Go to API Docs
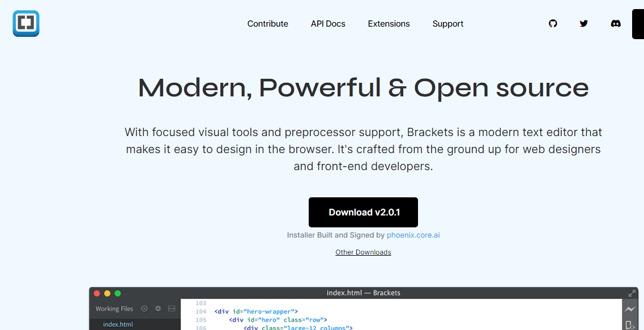This screenshot has height=330, width=644. [x=328, y=24]
